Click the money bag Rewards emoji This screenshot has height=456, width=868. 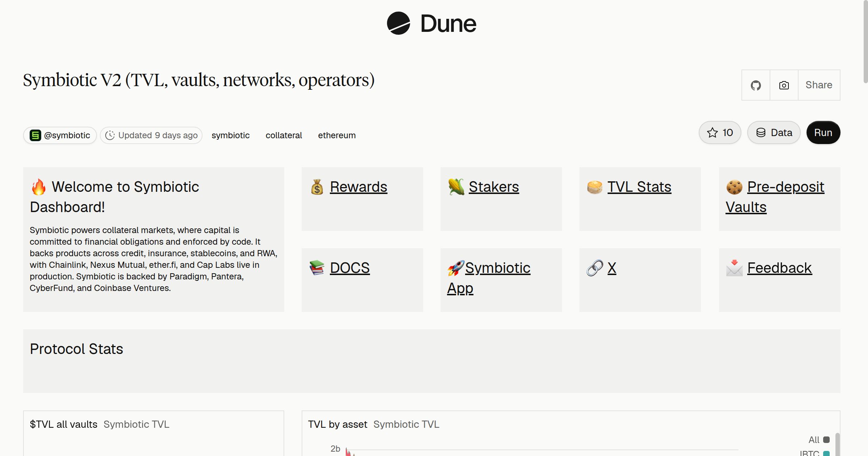[317, 187]
